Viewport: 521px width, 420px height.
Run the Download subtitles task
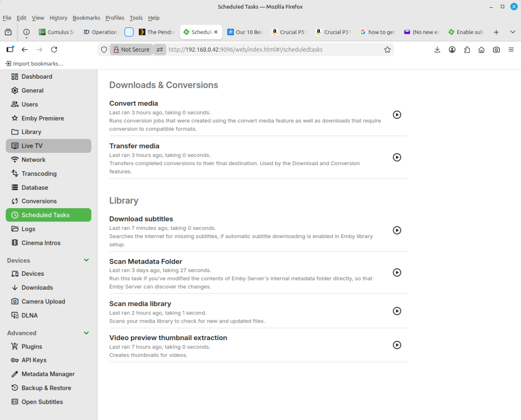point(396,230)
